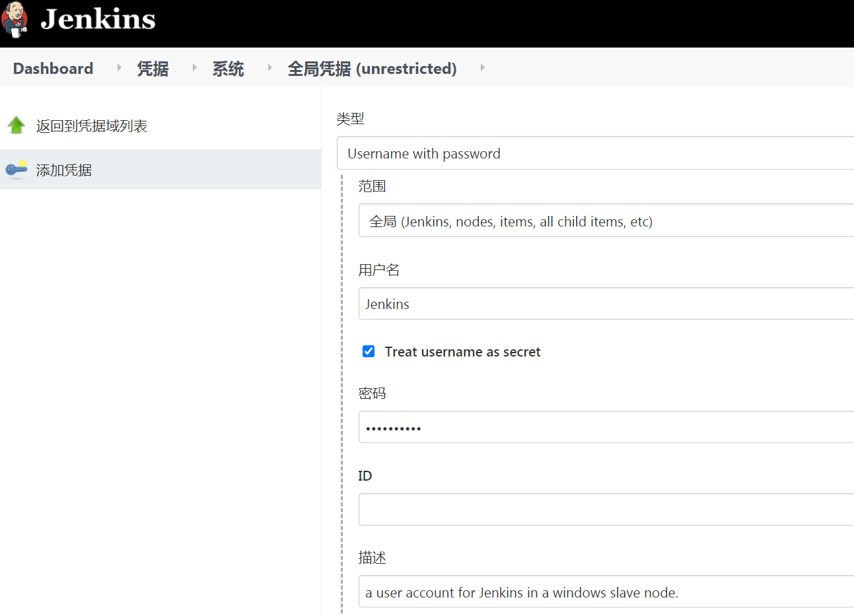This screenshot has height=616, width=854.
Task: Open the 全局凭据 (unrestricted) breadcrumb
Action: click(x=372, y=69)
